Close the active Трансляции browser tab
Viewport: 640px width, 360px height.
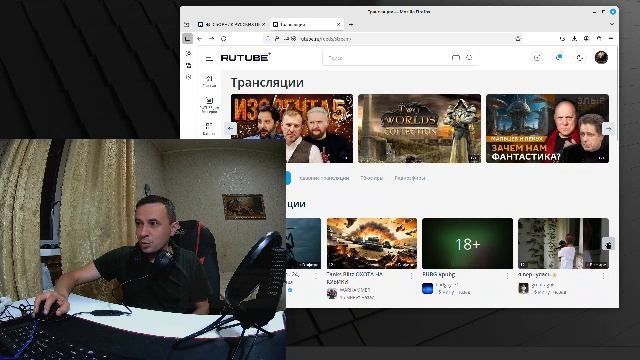click(338, 24)
